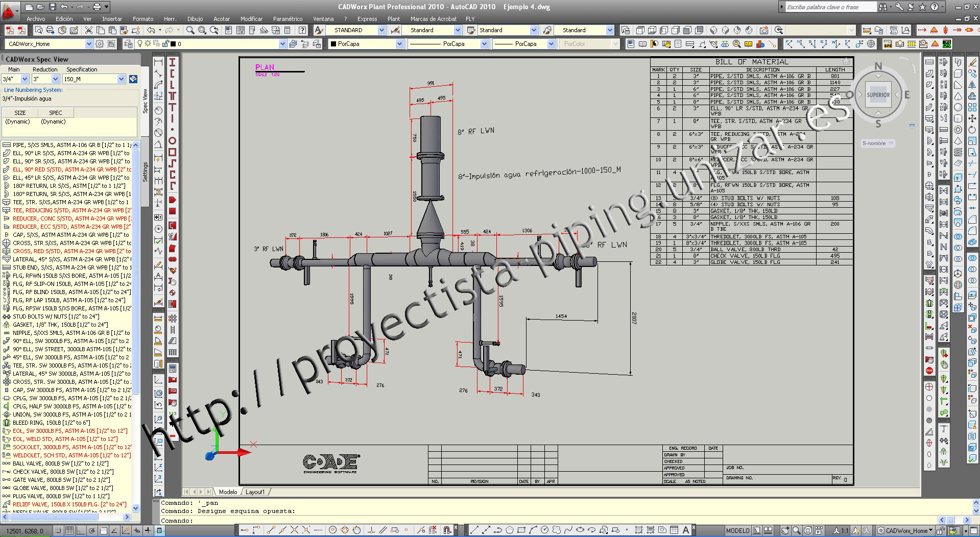980x537 pixels.
Task: Open the Plant menu
Action: tap(394, 19)
